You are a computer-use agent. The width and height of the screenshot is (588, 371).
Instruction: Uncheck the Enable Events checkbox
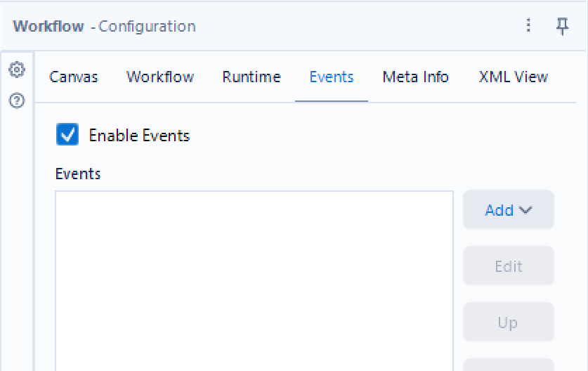pos(67,135)
